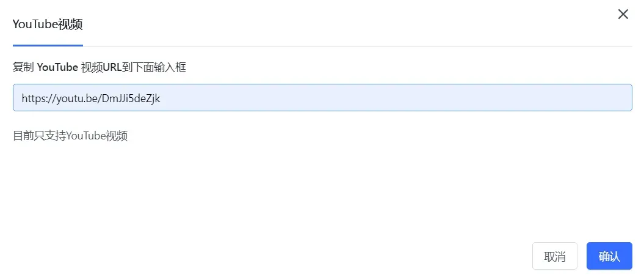Click the white 取消 button
This screenshot has width=644, height=277.
(x=554, y=256)
